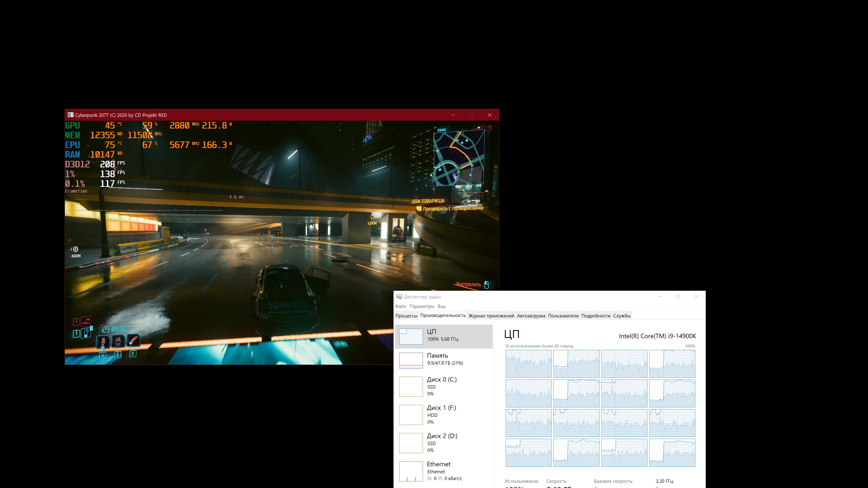Select the ЦП performance graph thumbnail
This screenshot has width=868, height=488.
click(411, 336)
